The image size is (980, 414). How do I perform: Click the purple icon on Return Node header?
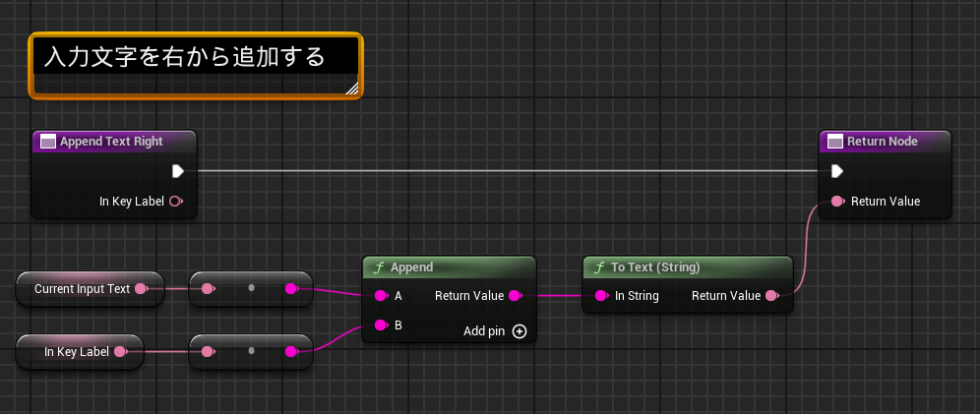coord(835,142)
